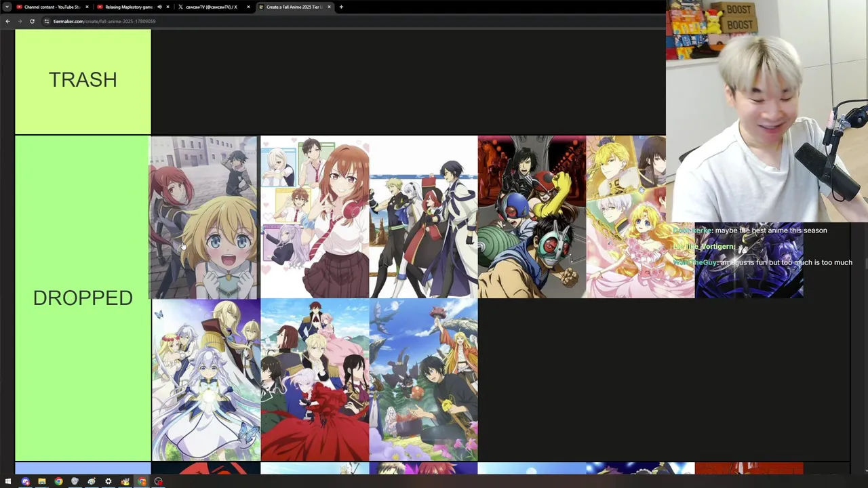
Task: Mute audio on Relaxing Maplestory tab
Action: tap(159, 7)
